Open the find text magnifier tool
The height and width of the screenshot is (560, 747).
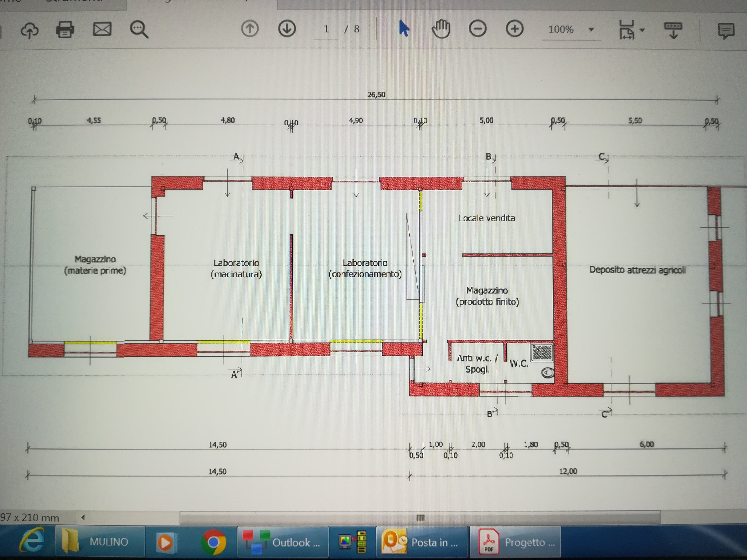point(139,30)
